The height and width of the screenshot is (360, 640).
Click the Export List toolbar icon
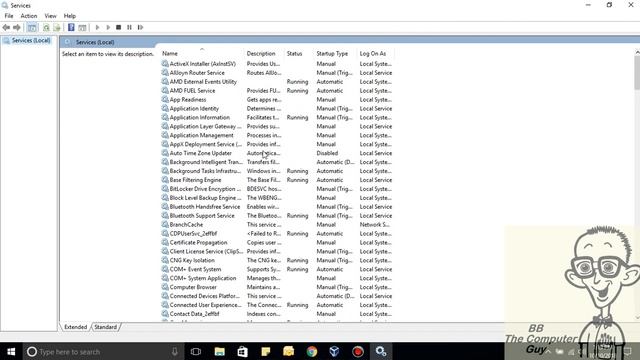click(x=57, y=27)
